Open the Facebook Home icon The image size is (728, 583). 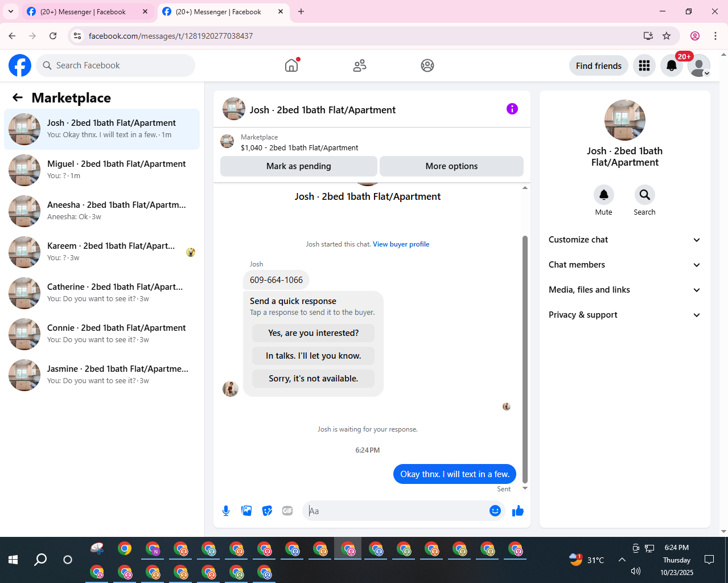291,65
